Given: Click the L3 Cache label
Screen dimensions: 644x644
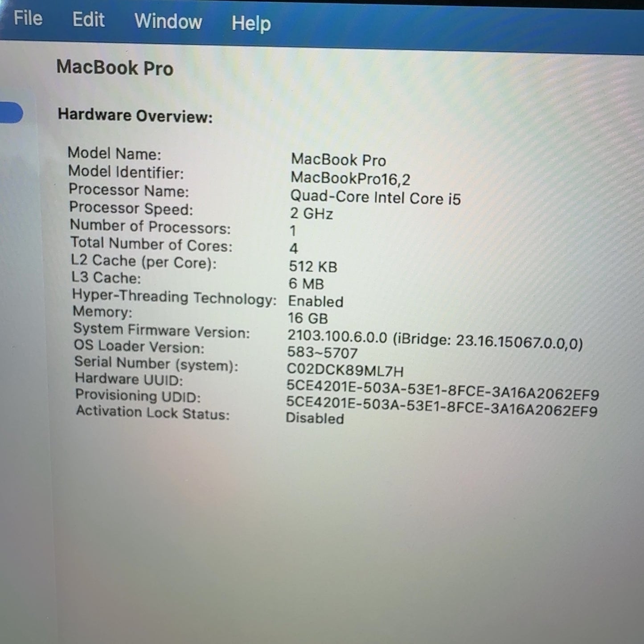Looking at the screenshot, I should point(106,278).
